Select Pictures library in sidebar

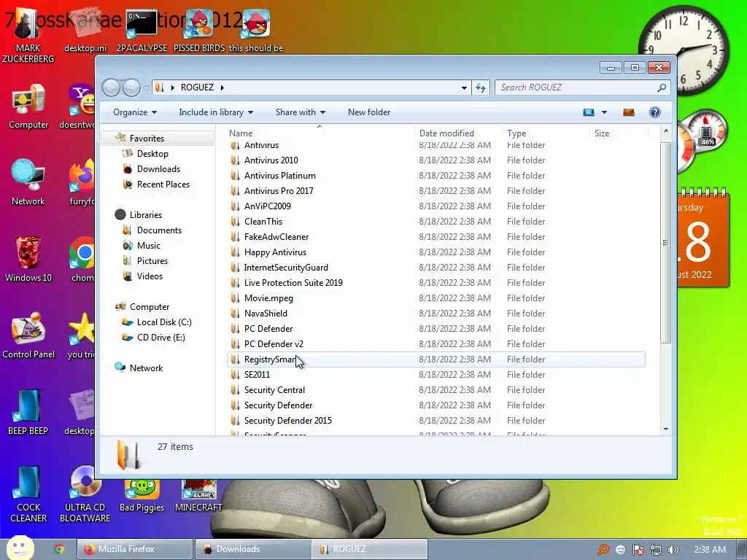click(152, 261)
